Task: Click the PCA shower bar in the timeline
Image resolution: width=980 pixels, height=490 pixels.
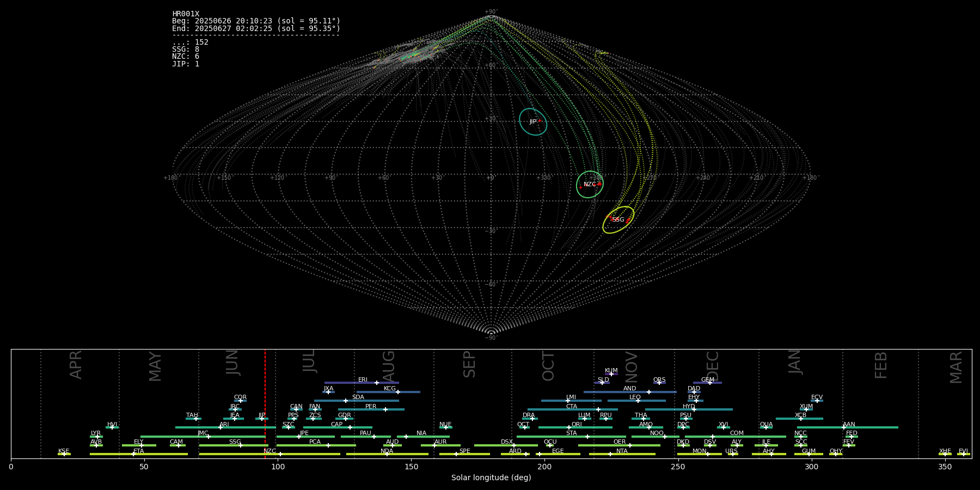Action: (316, 445)
